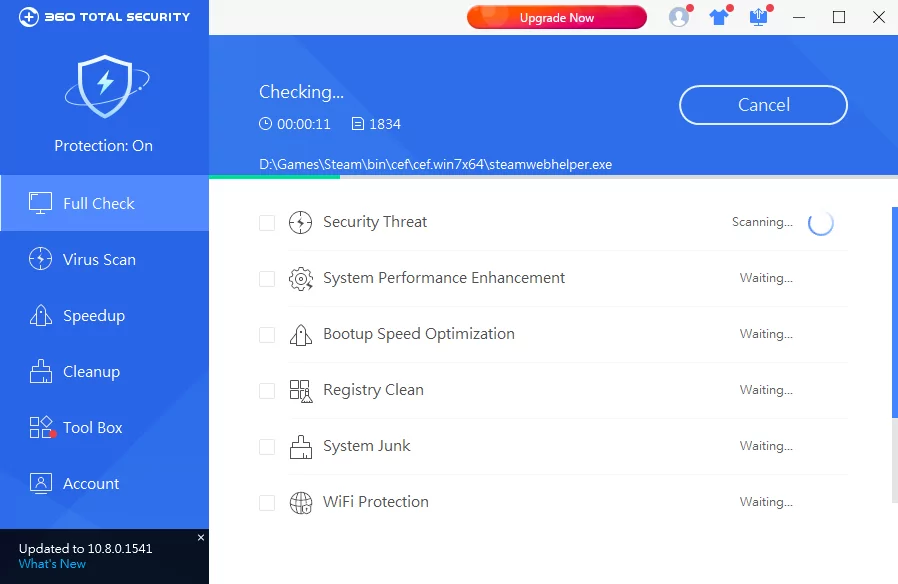Screen dimensions: 898x584
Task: Click the Updated to 10.8.0.1541 text
Action: (85, 549)
